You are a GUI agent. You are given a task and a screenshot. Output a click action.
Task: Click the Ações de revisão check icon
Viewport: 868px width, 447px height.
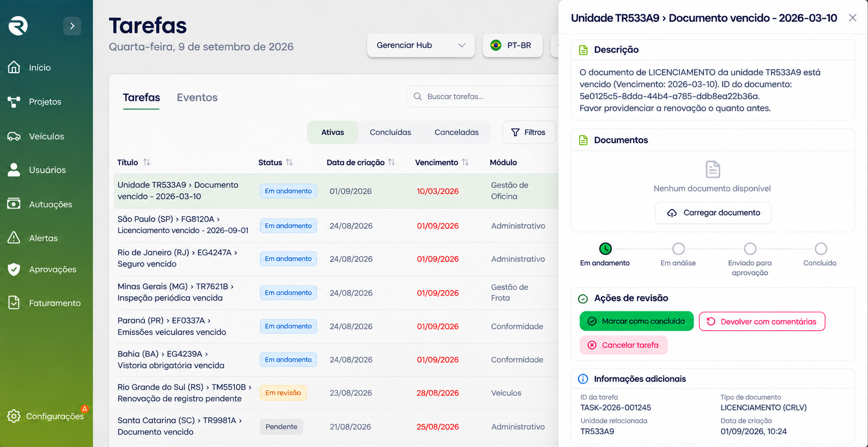click(583, 298)
